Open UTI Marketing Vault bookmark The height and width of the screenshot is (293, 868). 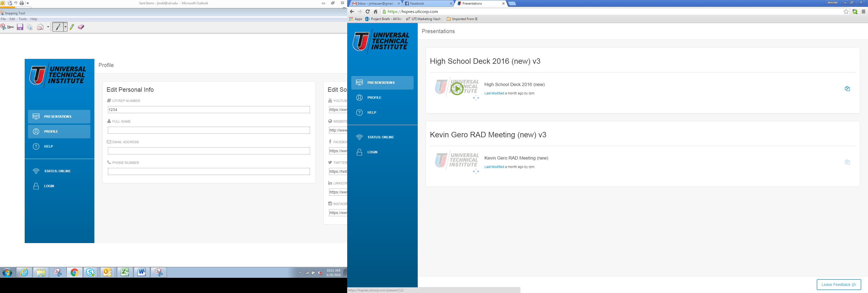424,19
